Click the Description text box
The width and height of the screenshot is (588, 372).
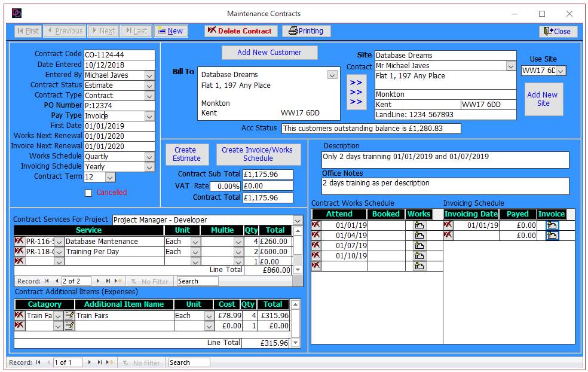[446, 160]
